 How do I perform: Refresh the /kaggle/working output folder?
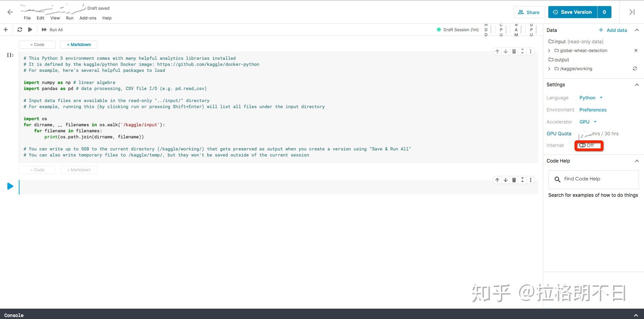tap(635, 69)
